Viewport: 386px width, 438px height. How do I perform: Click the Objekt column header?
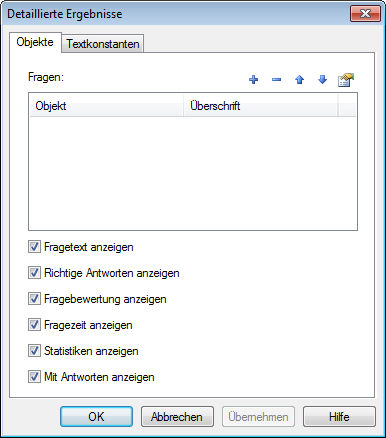tap(107, 106)
